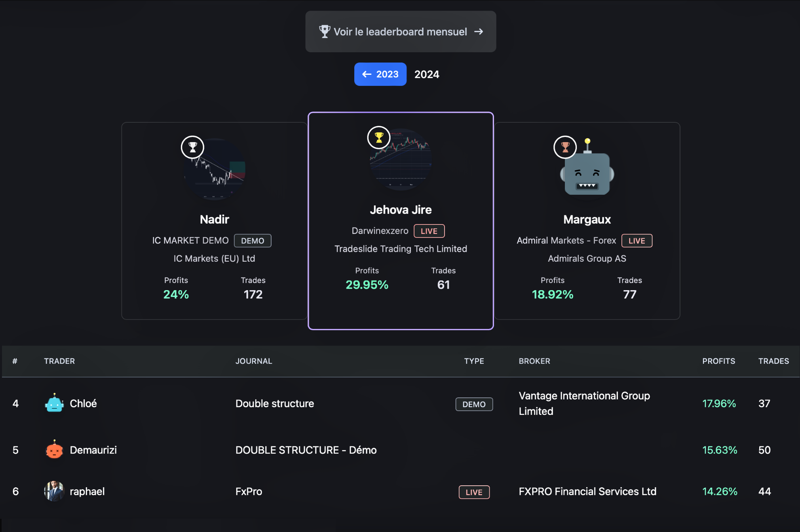Click the bronze trophy badge on Margaux's card
This screenshot has height=532, width=800.
[x=565, y=147]
